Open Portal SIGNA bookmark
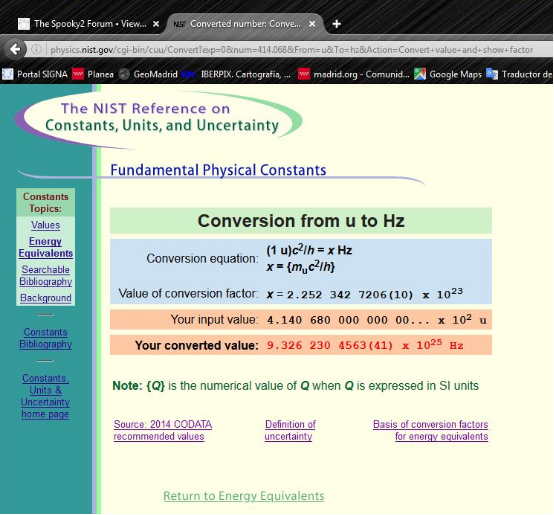Screen dimensions: 554x515 tap(35, 74)
